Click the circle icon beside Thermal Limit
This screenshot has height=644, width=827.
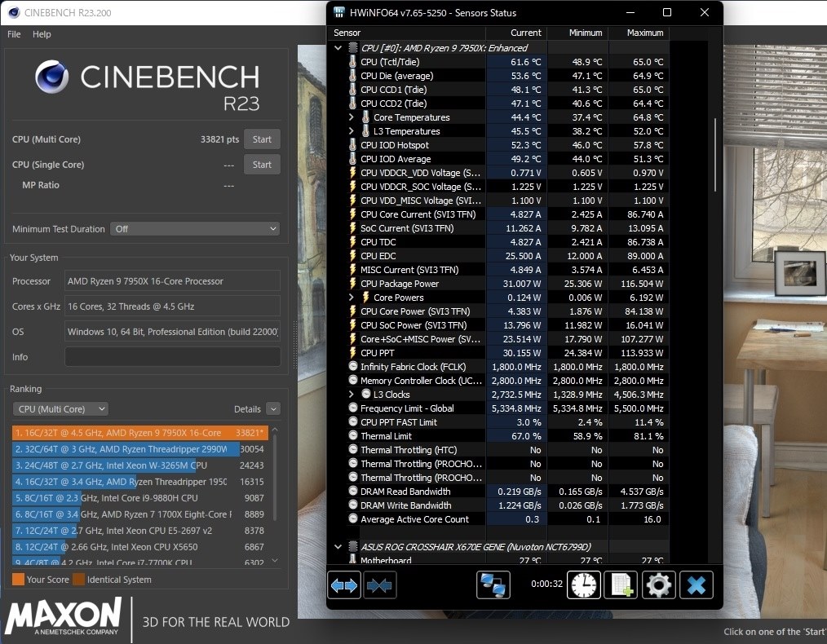pyautogui.click(x=353, y=435)
